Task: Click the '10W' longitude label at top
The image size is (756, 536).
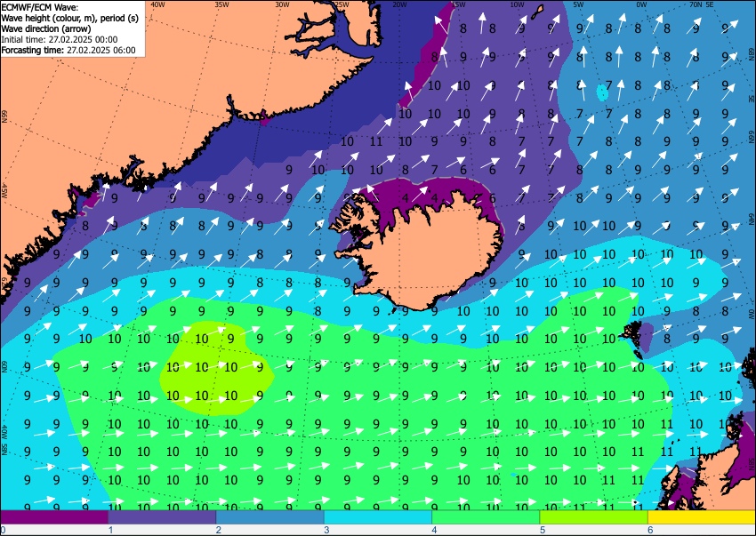Action: coord(517,4)
